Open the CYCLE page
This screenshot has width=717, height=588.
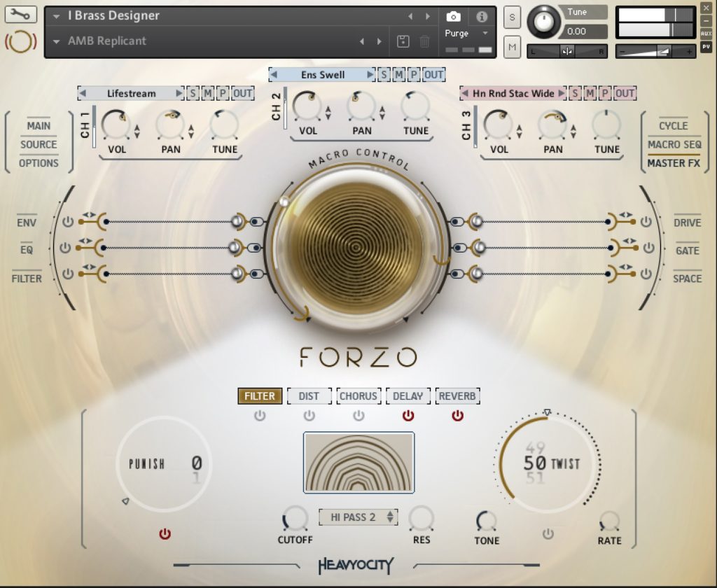click(x=673, y=126)
